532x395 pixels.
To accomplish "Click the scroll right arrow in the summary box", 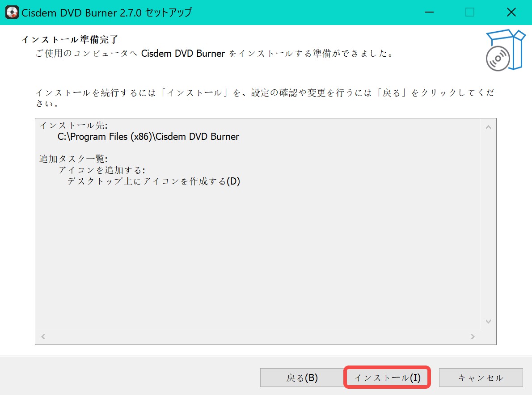I will pyautogui.click(x=473, y=336).
